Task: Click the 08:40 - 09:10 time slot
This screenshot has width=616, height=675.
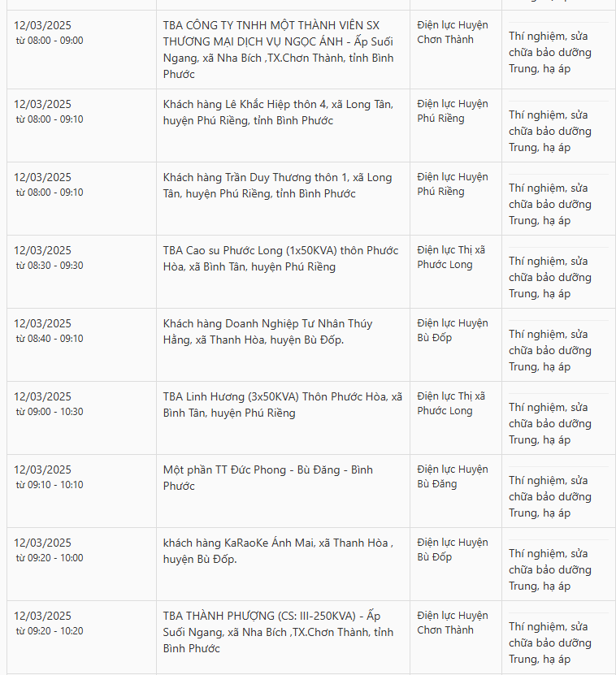Action: [50, 339]
